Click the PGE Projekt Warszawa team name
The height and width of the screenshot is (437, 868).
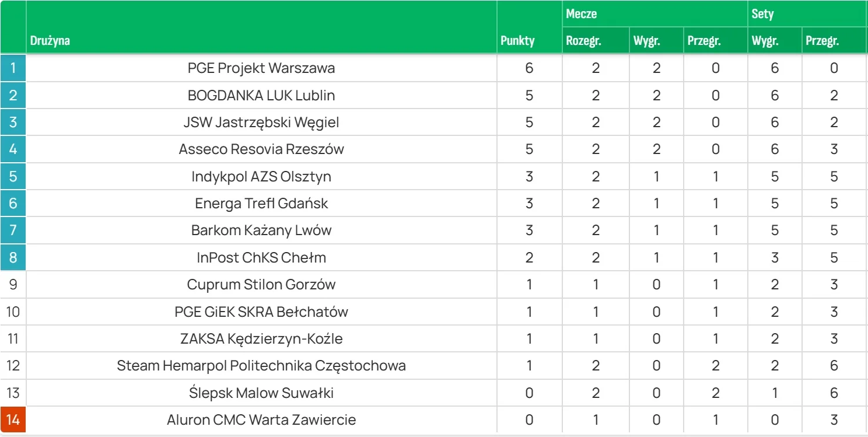(261, 68)
